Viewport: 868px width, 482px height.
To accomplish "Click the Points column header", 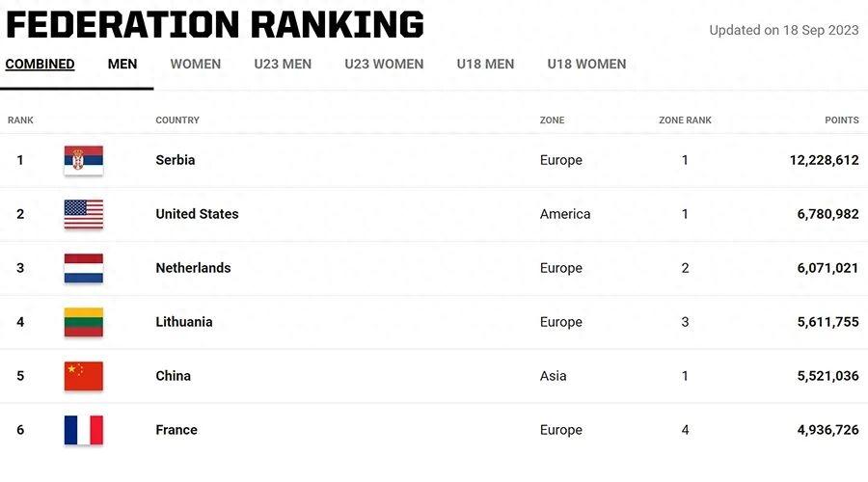I will [841, 120].
